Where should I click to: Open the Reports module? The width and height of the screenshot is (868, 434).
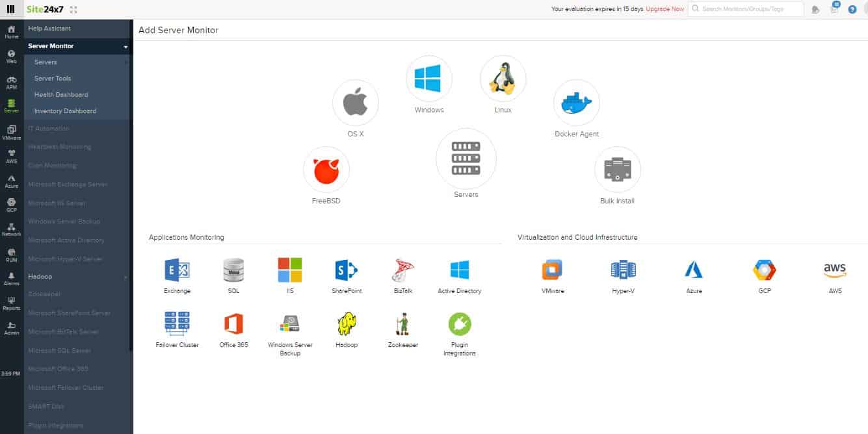point(11,303)
